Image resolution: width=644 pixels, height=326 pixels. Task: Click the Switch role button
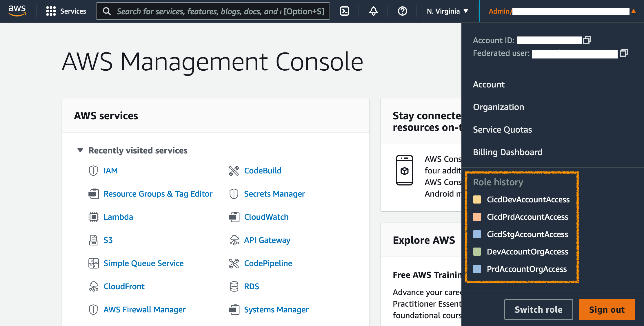538,309
